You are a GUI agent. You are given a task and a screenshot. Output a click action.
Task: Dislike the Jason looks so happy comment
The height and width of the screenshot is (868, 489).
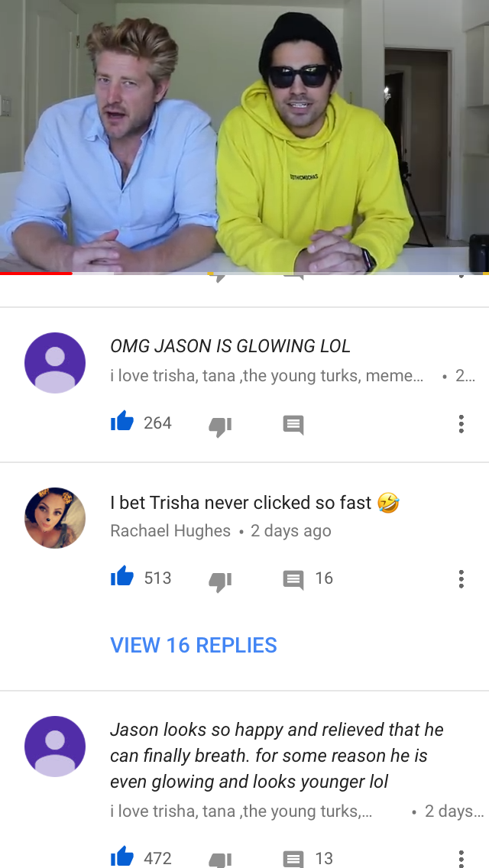(x=220, y=860)
